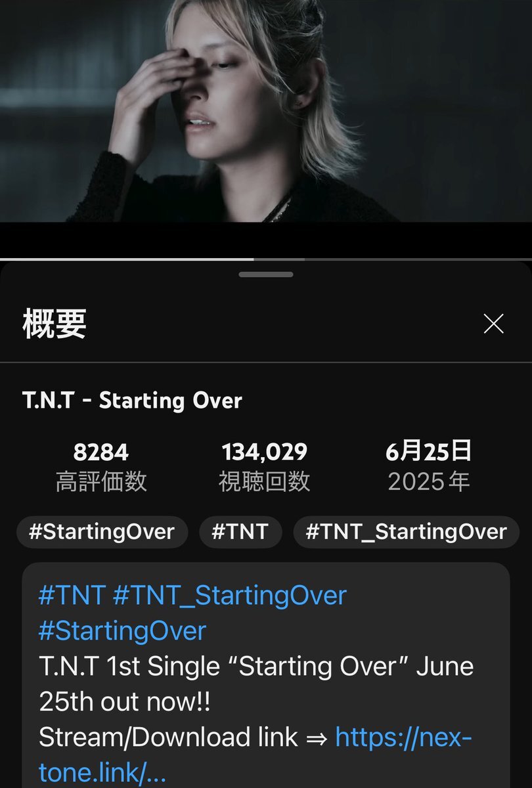This screenshot has width=532, height=788.
Task: Tap the 2025年 year label
Action: (x=429, y=482)
